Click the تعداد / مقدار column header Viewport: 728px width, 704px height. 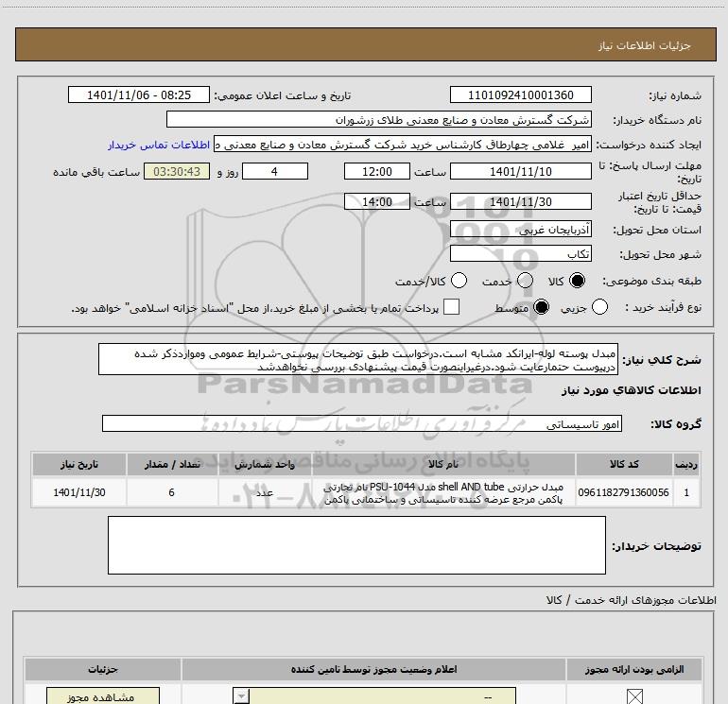pyautogui.click(x=172, y=464)
